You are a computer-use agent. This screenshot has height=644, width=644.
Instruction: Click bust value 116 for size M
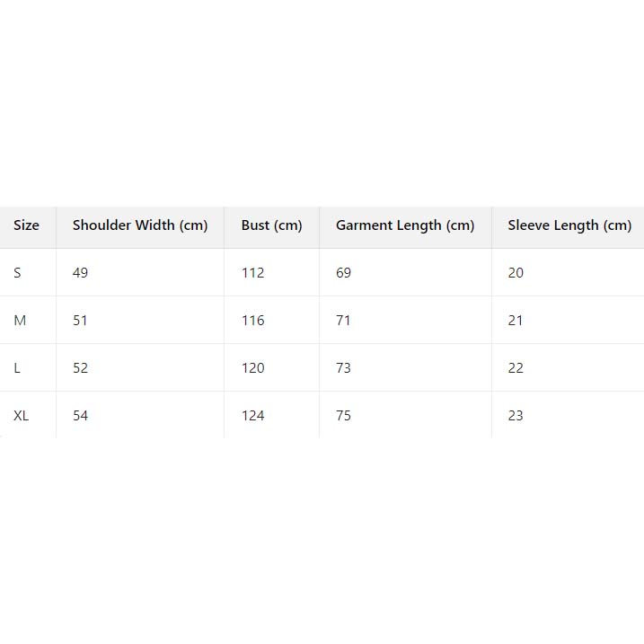tap(252, 321)
